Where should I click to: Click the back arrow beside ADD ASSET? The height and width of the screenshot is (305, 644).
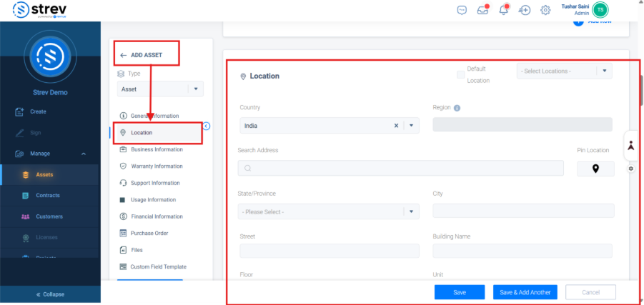[123, 55]
